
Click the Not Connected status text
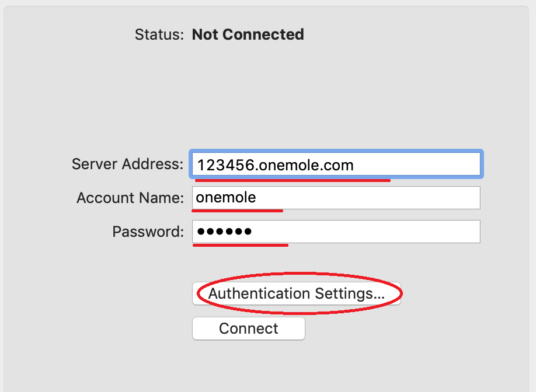(248, 34)
